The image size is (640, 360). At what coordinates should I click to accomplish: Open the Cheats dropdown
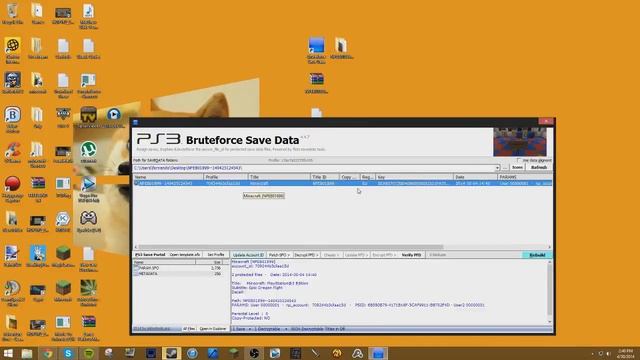pos(331,255)
